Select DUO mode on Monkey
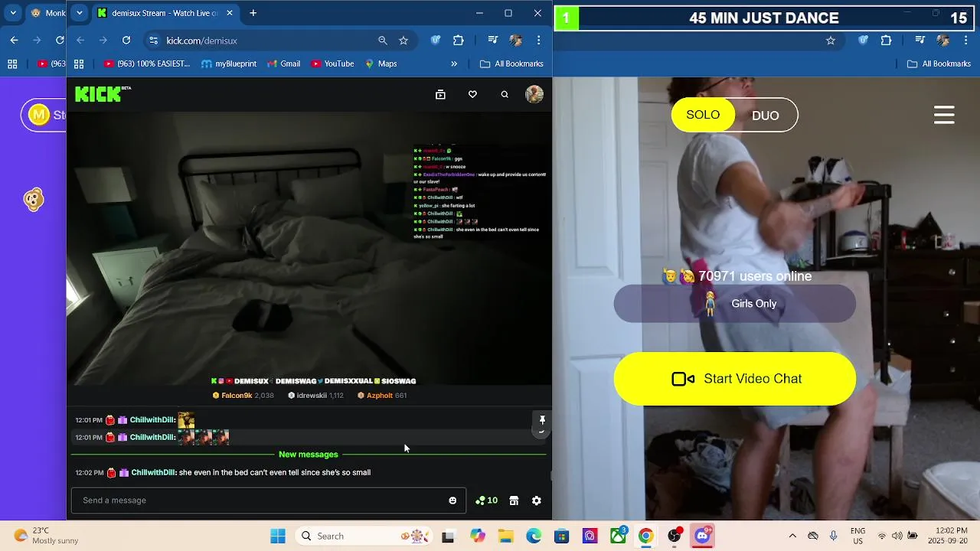The height and width of the screenshot is (551, 980). (x=766, y=116)
